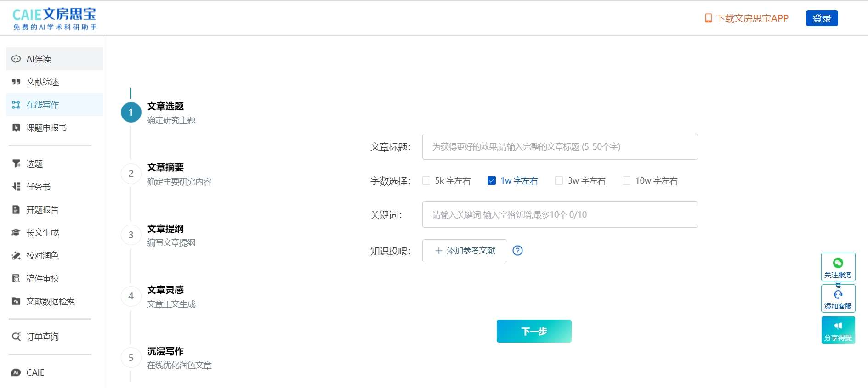This screenshot has width=868, height=388.
Task: Click the 选题 funnel icon
Action: (x=16, y=164)
